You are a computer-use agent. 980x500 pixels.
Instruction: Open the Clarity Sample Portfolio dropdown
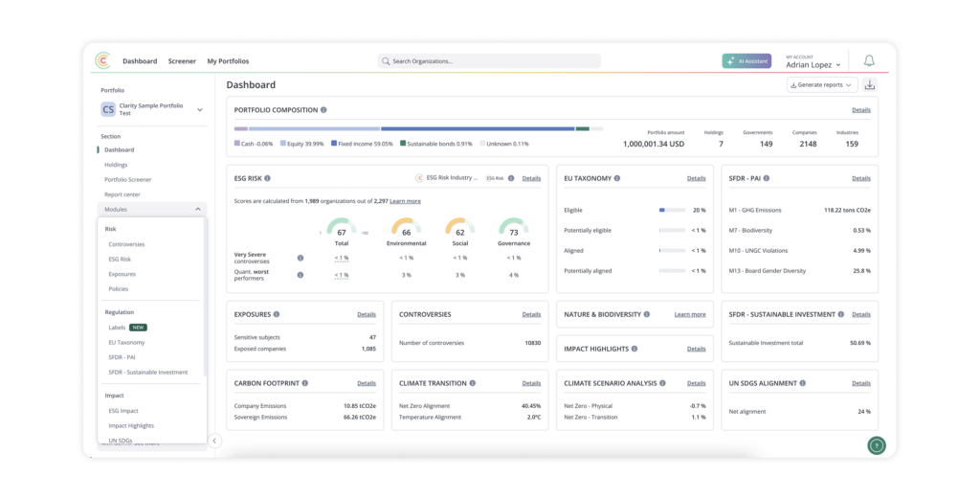pyautogui.click(x=200, y=109)
